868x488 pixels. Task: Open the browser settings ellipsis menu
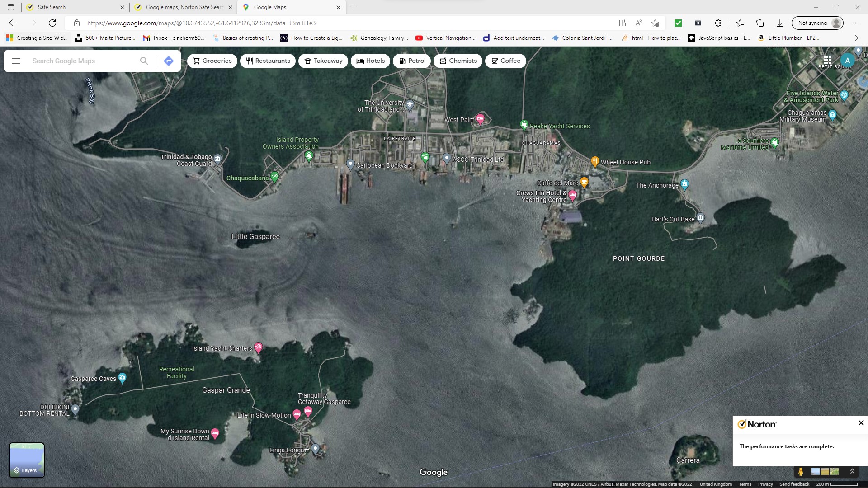coord(855,23)
